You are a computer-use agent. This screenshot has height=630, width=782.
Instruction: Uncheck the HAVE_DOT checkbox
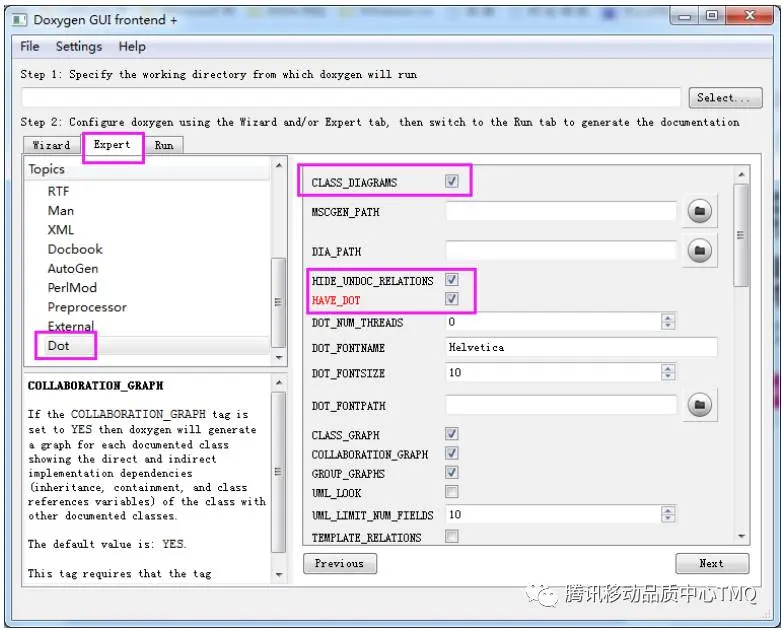tap(452, 299)
